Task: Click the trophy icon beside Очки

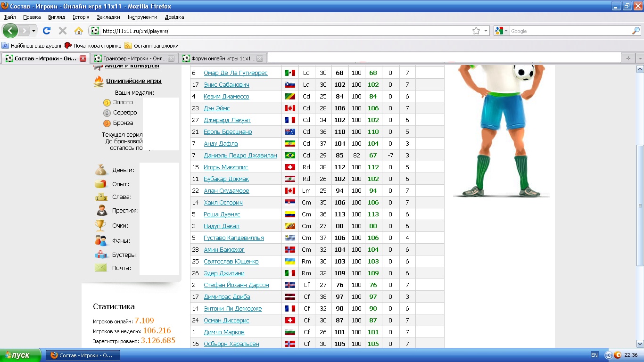Action: pyautogui.click(x=101, y=225)
